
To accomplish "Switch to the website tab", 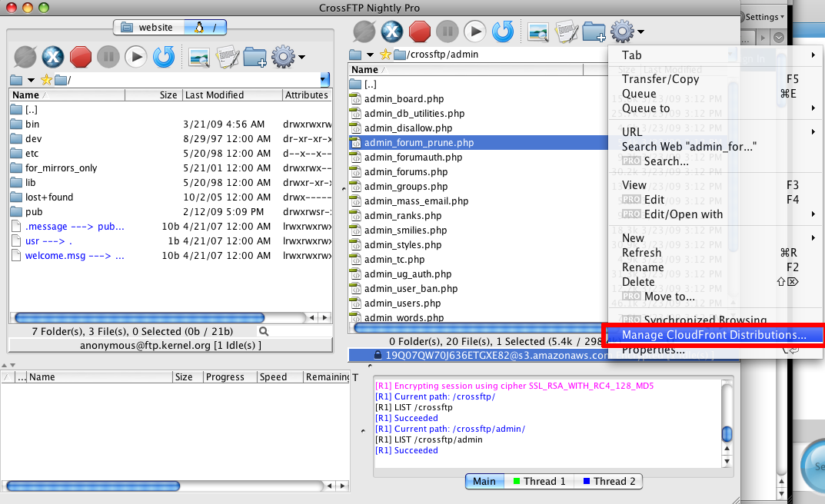I will point(149,28).
